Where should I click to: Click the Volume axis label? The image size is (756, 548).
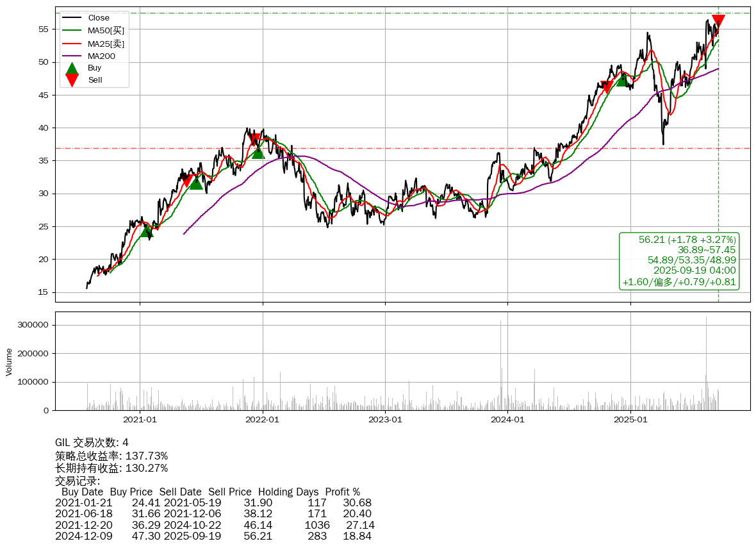coord(9,361)
